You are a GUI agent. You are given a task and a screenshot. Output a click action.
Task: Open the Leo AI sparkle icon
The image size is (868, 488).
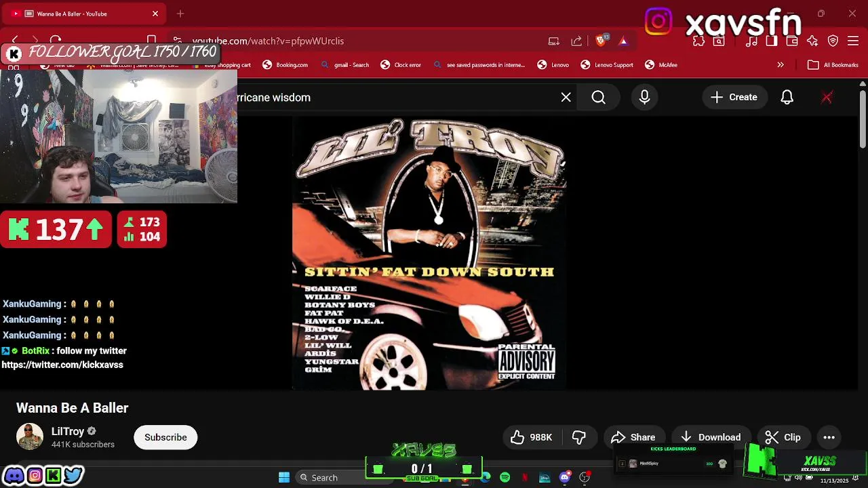pos(812,41)
